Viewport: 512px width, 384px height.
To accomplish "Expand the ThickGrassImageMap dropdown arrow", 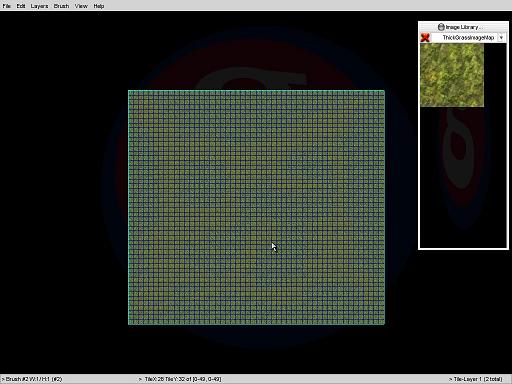I will (x=501, y=38).
